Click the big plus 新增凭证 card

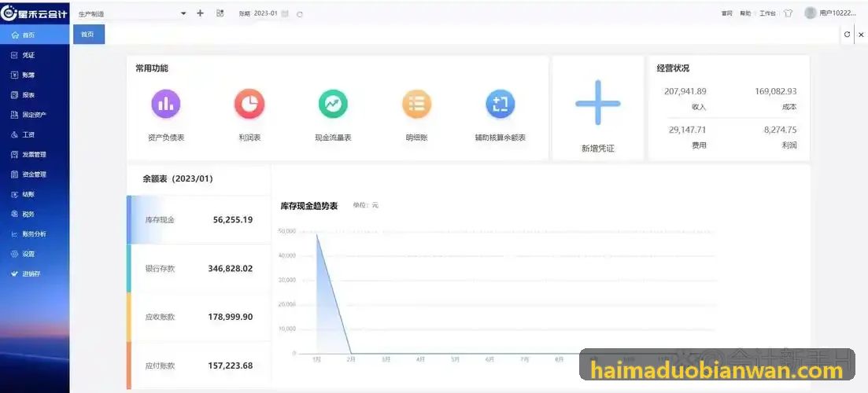pos(598,108)
